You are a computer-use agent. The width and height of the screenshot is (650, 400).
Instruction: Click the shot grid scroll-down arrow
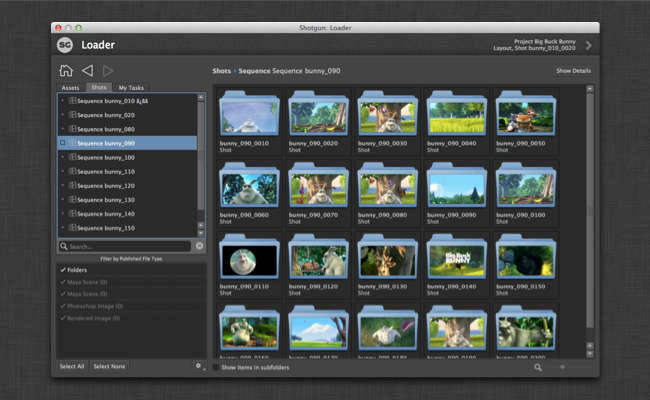(590, 354)
